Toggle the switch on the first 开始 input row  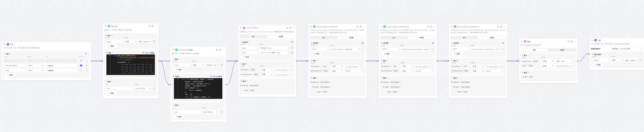click(86, 61)
